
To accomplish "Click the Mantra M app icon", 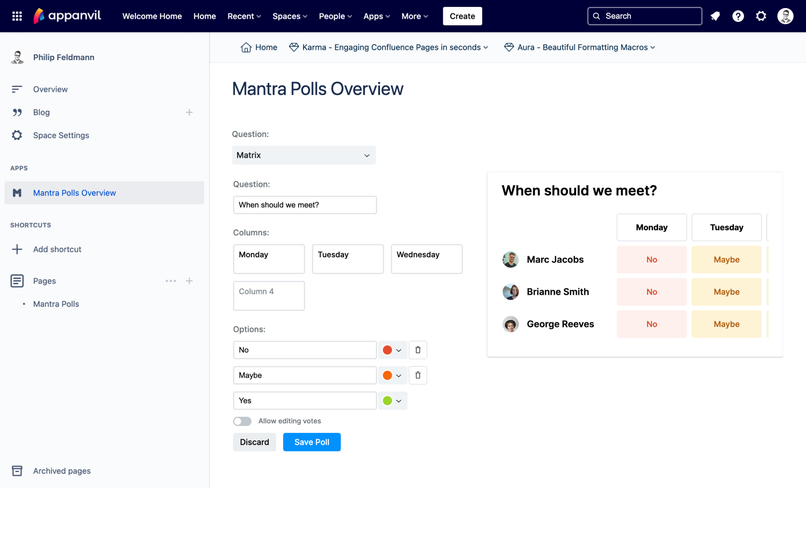I will (17, 193).
